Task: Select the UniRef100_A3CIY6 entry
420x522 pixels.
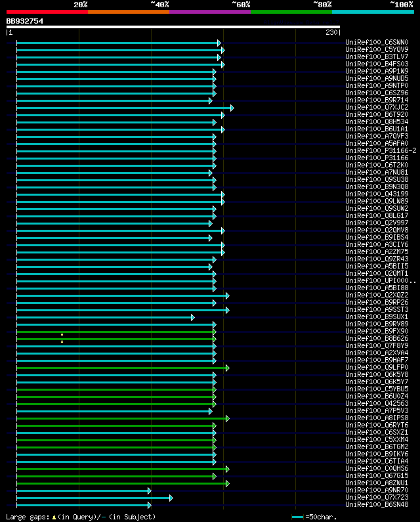Action: (x=377, y=244)
